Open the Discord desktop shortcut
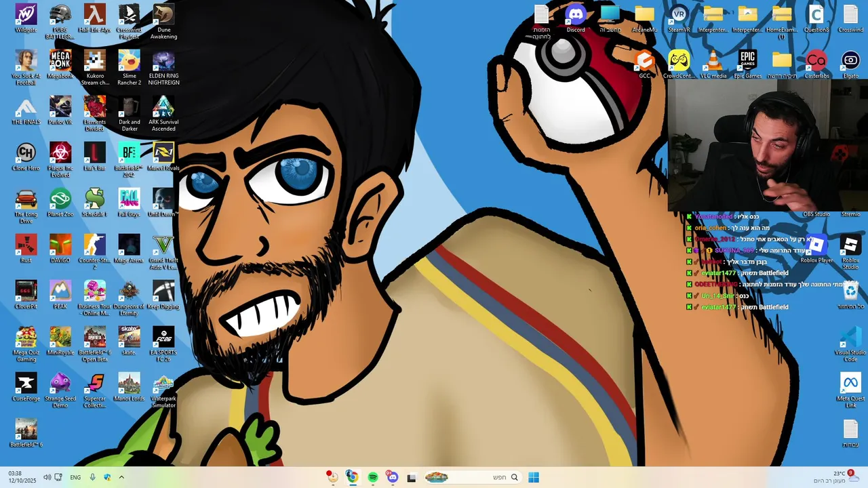The width and height of the screenshot is (868, 488). click(x=576, y=18)
